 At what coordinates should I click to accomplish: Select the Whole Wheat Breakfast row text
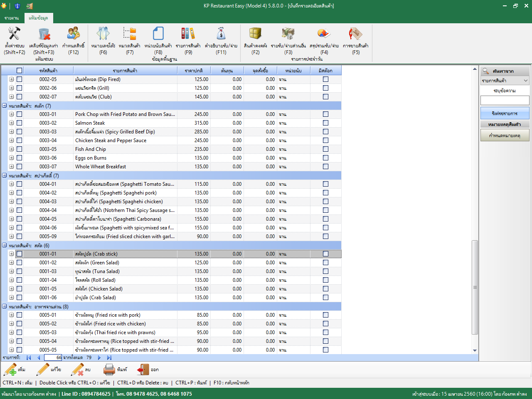coord(101,167)
